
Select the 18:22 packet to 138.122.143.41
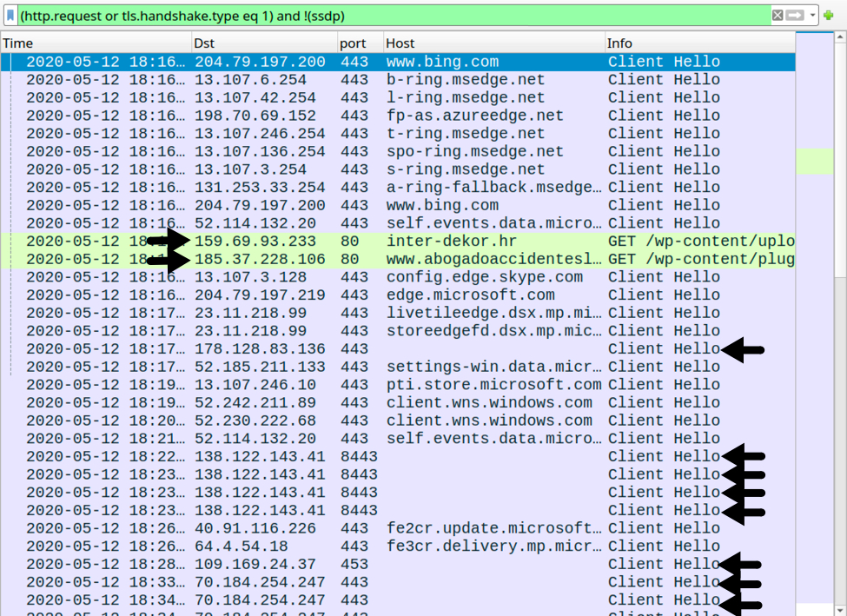pyautogui.click(x=398, y=456)
